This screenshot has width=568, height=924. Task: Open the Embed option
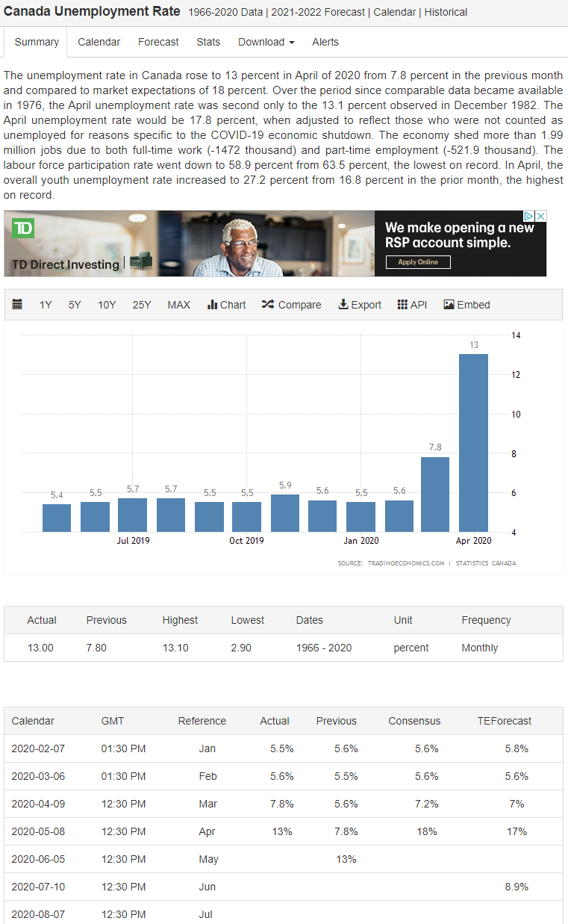coord(466,305)
